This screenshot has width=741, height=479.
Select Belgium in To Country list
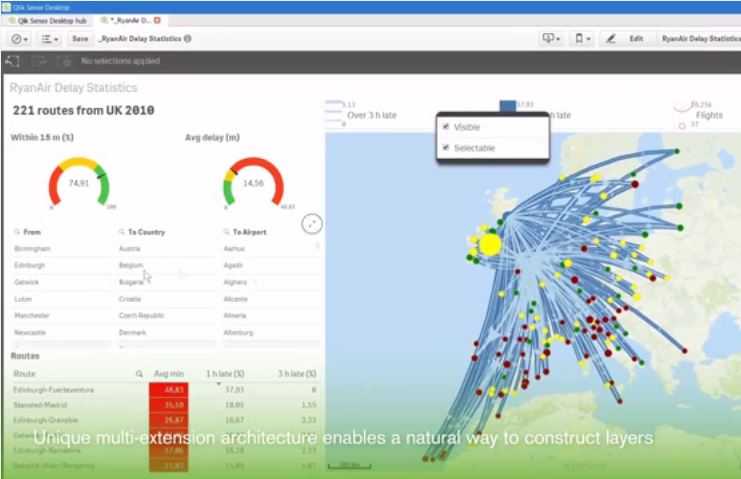pos(131,265)
